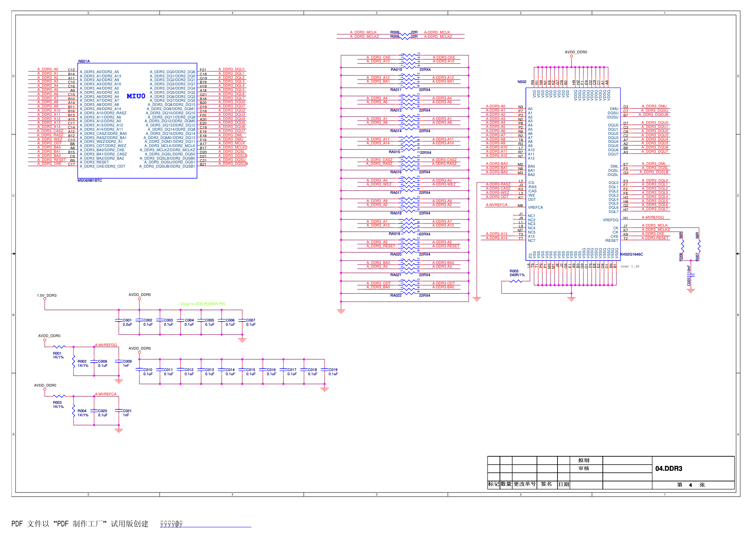The image size is (756, 534).
Task: Select the 'Close to DDR POWER PIN' note
Action: point(203,304)
